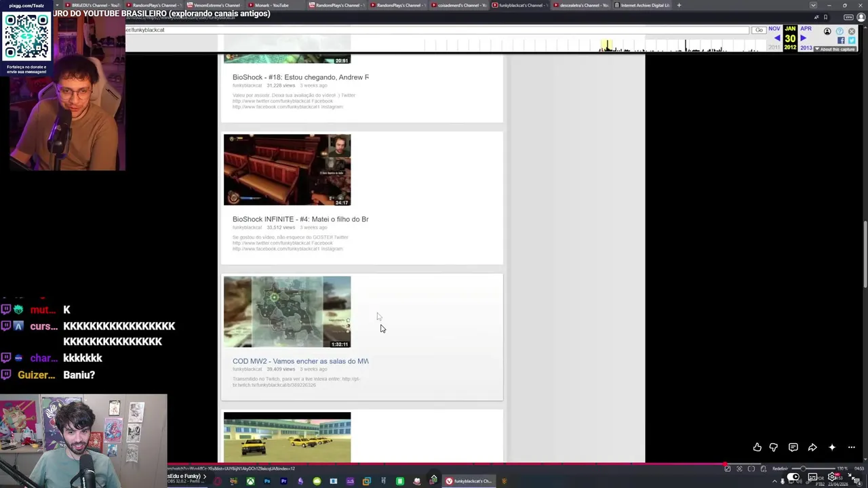The width and height of the screenshot is (868, 488).
Task: Expand the About this capture dropdown
Action: pyautogui.click(x=835, y=49)
